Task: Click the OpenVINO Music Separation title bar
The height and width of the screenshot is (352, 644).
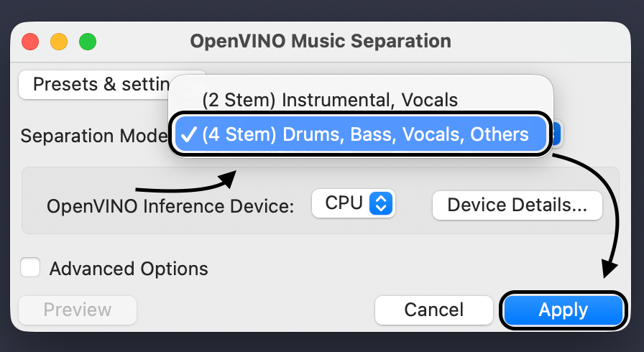Action: [321, 41]
